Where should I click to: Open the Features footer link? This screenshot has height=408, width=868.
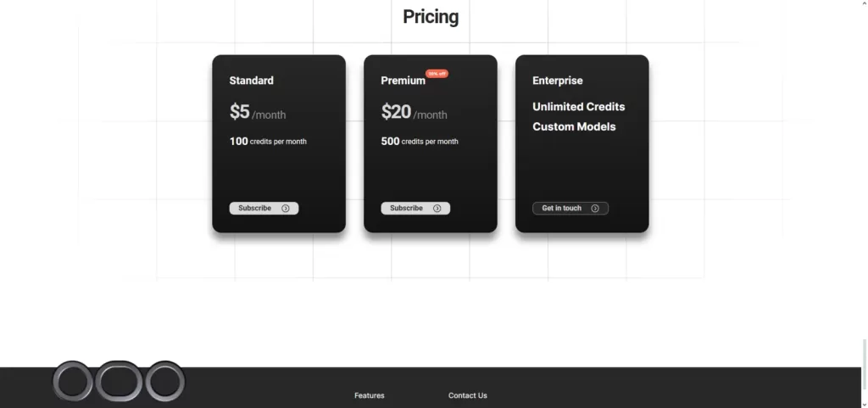(x=370, y=395)
